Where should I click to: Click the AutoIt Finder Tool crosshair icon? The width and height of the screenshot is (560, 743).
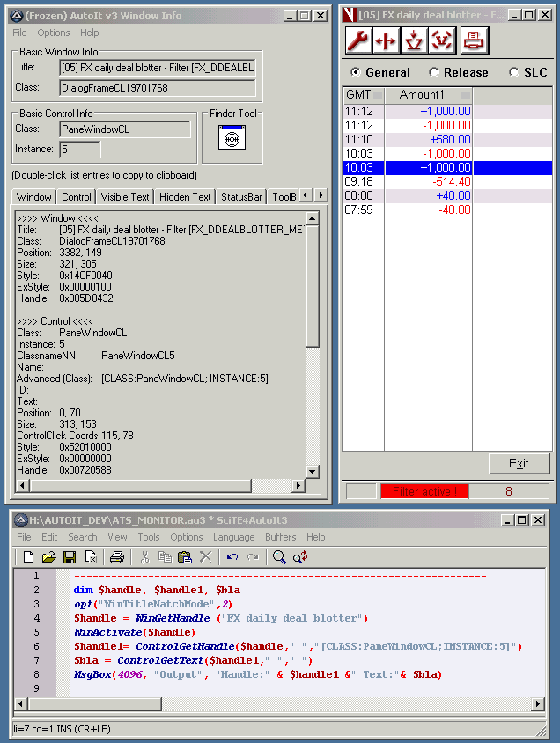coord(232,138)
